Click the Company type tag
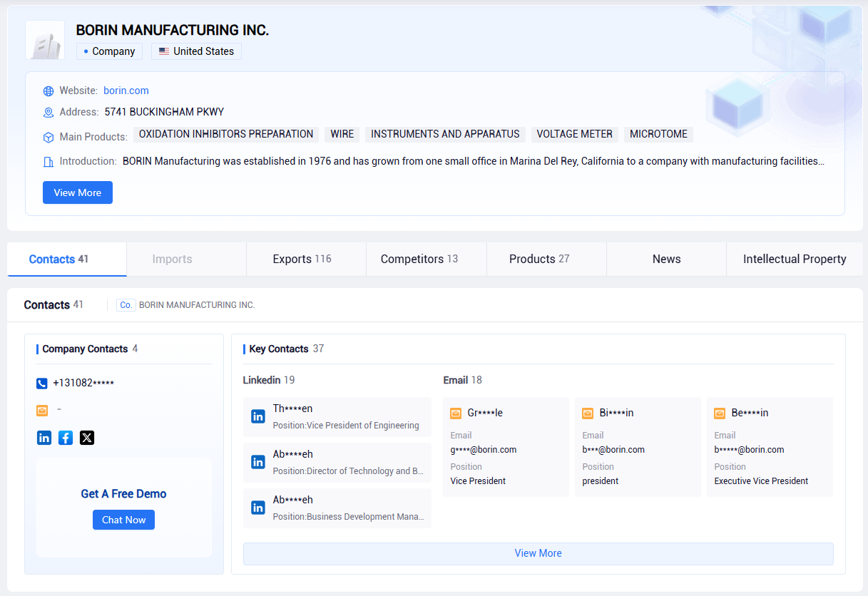The image size is (868, 596). click(110, 51)
